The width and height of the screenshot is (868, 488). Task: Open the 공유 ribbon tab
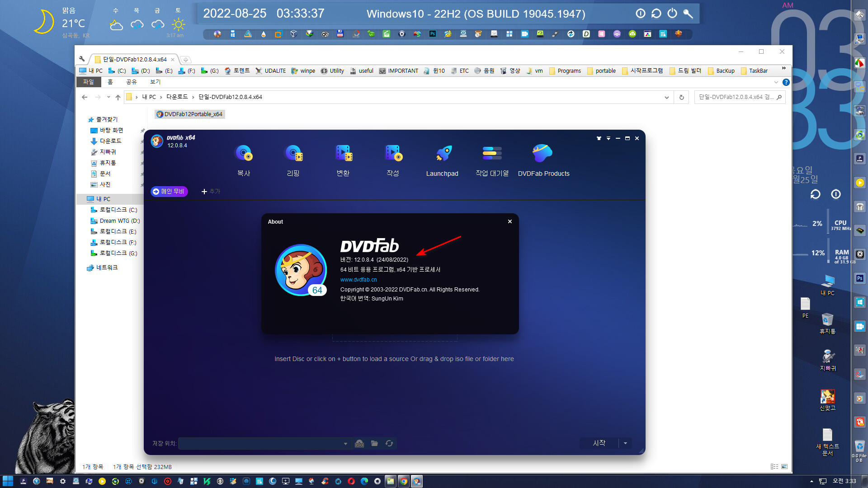[x=132, y=82]
